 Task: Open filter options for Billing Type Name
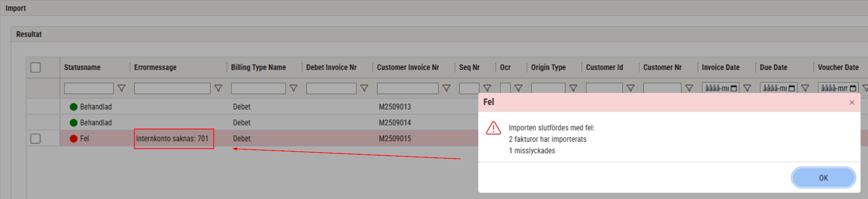(294, 88)
